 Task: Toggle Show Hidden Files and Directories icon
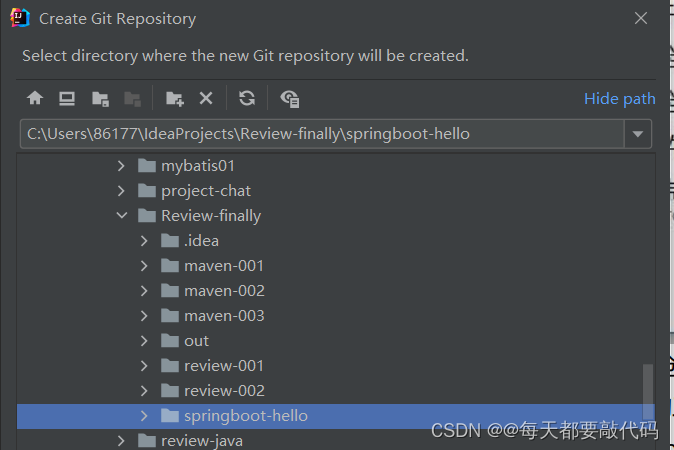click(290, 99)
